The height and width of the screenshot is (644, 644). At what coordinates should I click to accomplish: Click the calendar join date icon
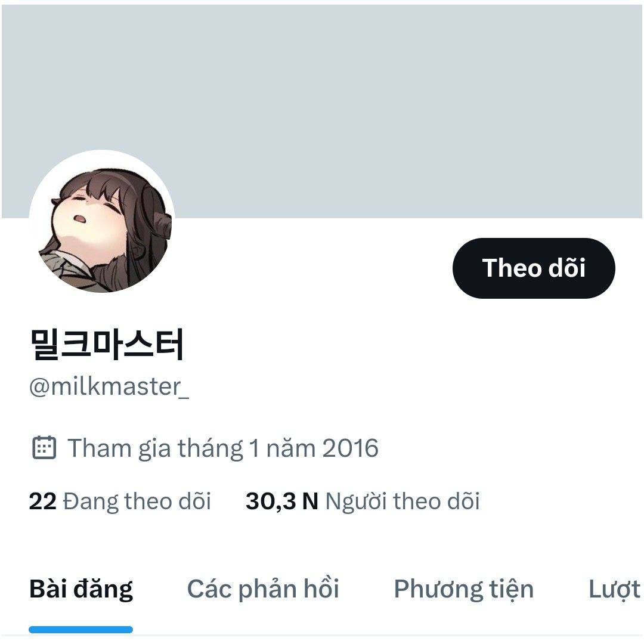[x=44, y=447]
